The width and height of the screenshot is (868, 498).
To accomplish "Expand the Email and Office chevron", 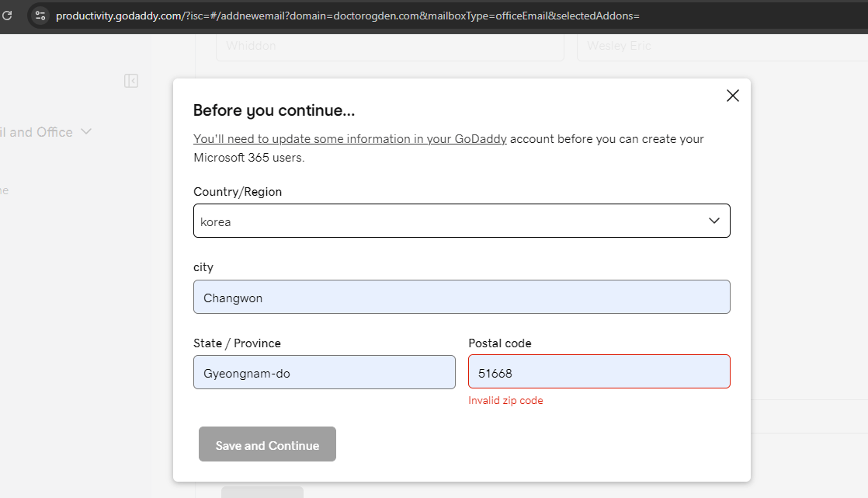I will pyautogui.click(x=86, y=131).
